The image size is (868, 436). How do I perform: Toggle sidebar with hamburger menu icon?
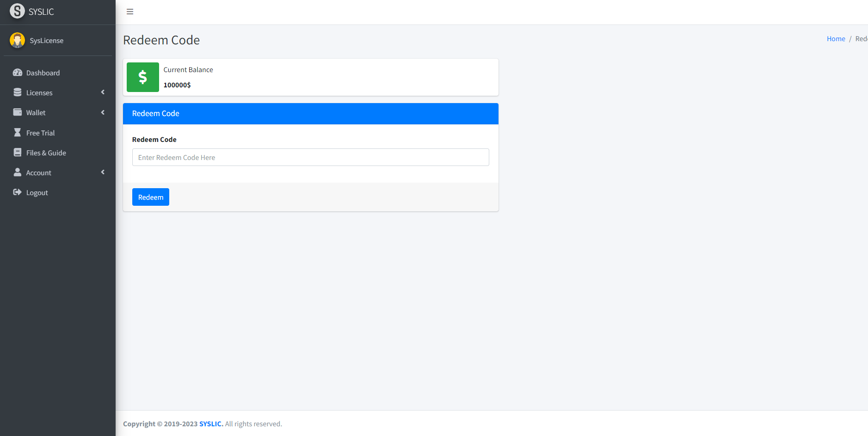coord(130,12)
